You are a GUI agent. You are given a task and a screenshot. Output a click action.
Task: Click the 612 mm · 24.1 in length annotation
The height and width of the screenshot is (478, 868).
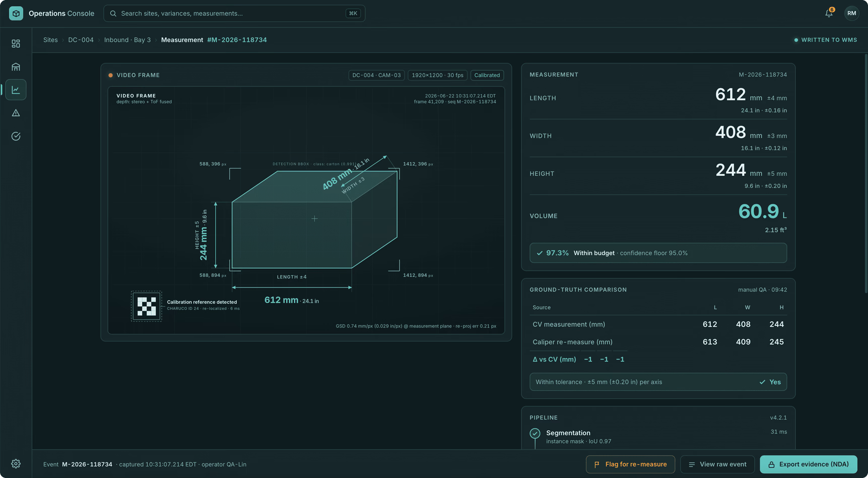coord(291,300)
